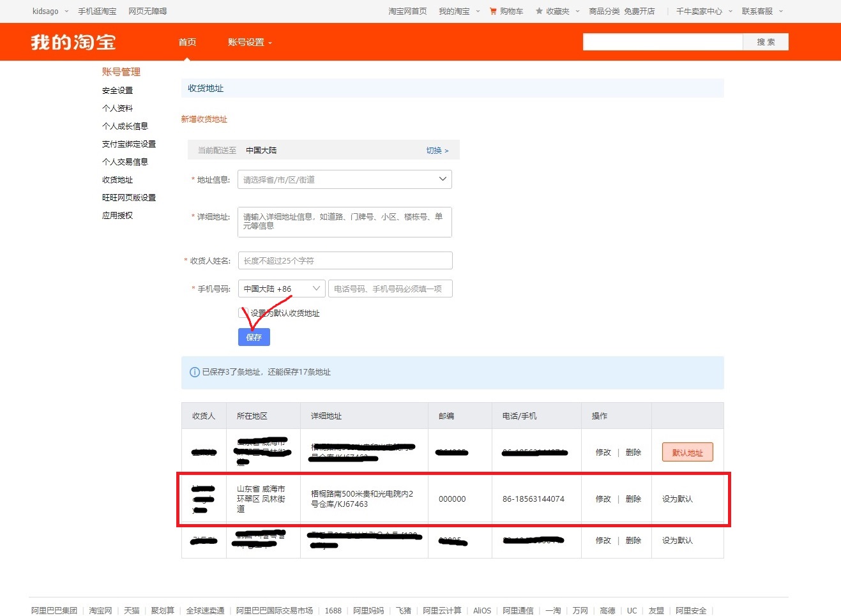Screen dimensions: 841x616
Task: Click the info icon in saved addresses notice
Action: [195, 372]
